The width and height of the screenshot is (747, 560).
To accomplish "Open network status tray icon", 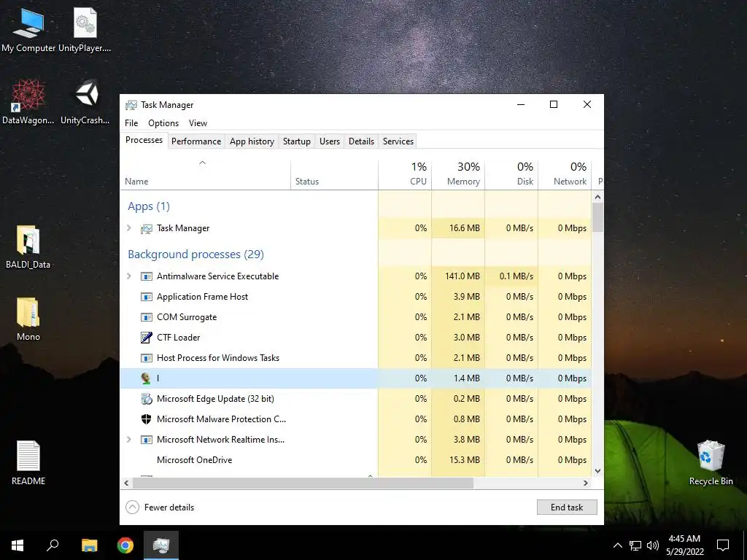I will 635,545.
